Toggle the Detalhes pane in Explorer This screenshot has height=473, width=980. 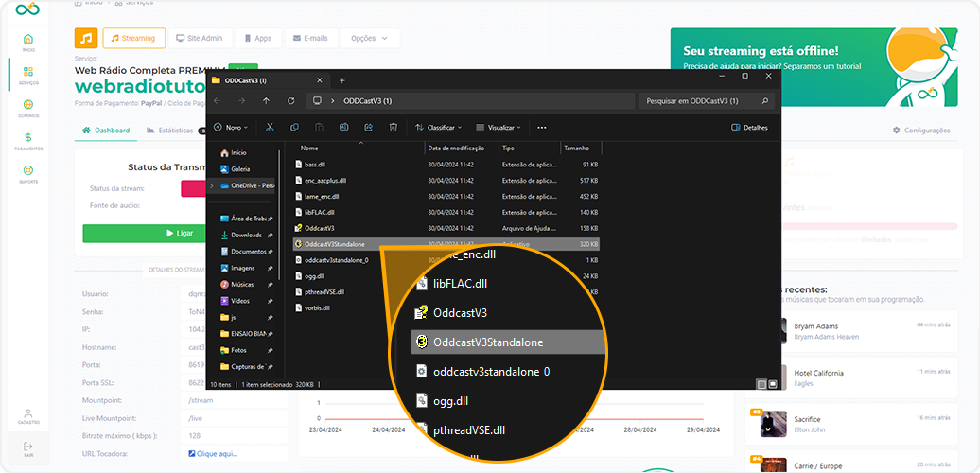[x=749, y=128]
